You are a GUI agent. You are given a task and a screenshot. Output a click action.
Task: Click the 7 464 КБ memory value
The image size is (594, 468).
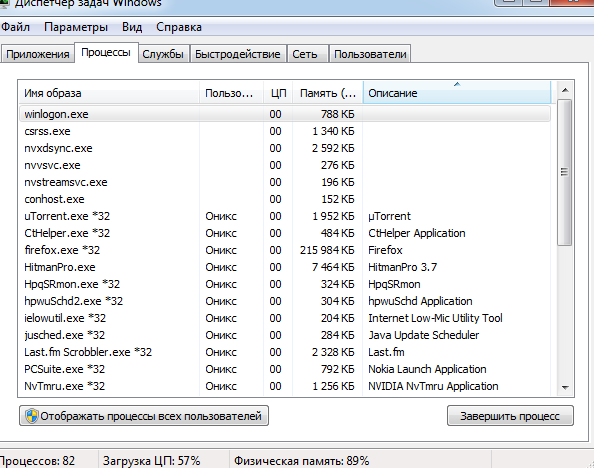333,267
